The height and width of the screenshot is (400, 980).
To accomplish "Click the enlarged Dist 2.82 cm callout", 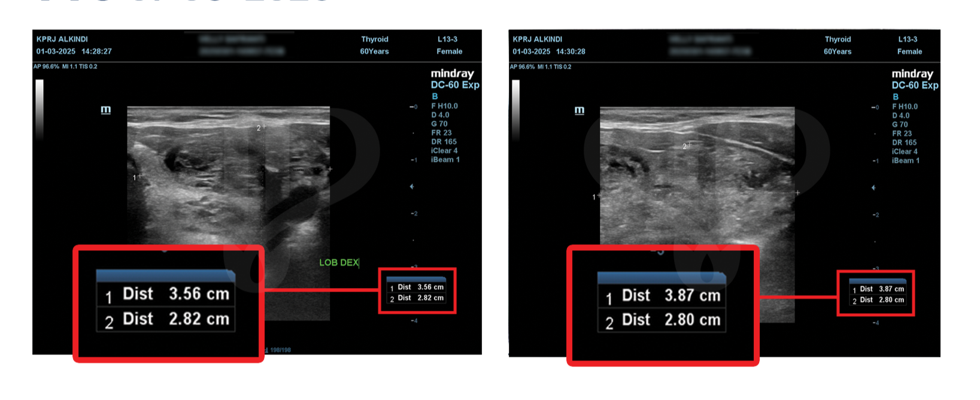I will click(x=166, y=319).
